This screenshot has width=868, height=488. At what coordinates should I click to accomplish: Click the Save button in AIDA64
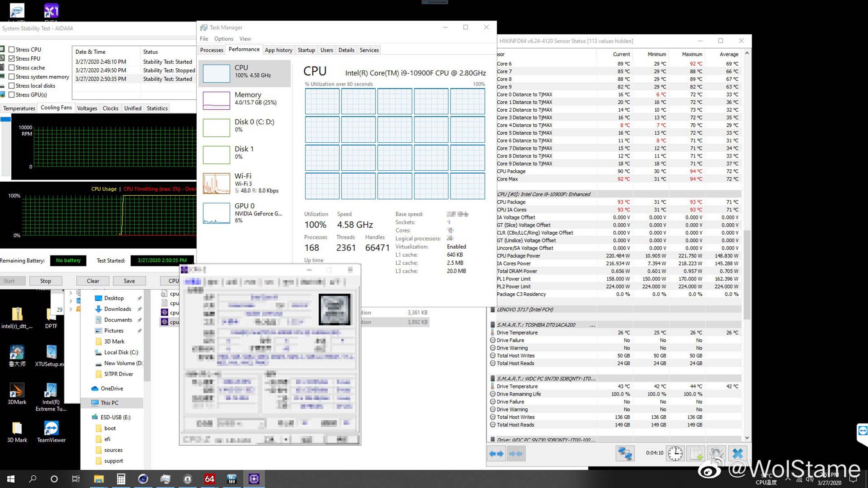coord(129,281)
